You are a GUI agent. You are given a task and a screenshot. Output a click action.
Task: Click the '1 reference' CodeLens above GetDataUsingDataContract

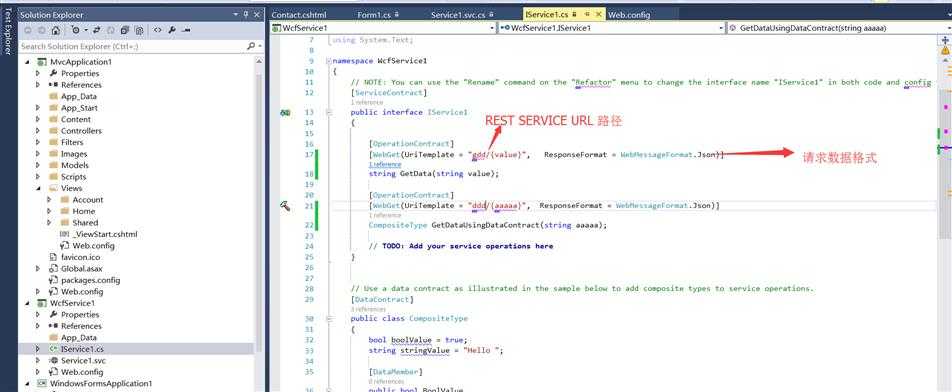tap(385, 215)
